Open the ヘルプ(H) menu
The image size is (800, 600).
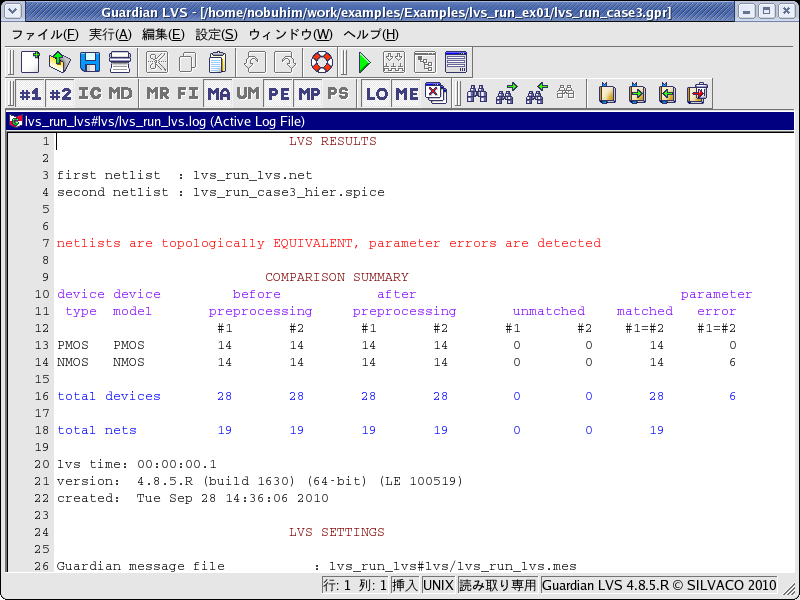371,35
